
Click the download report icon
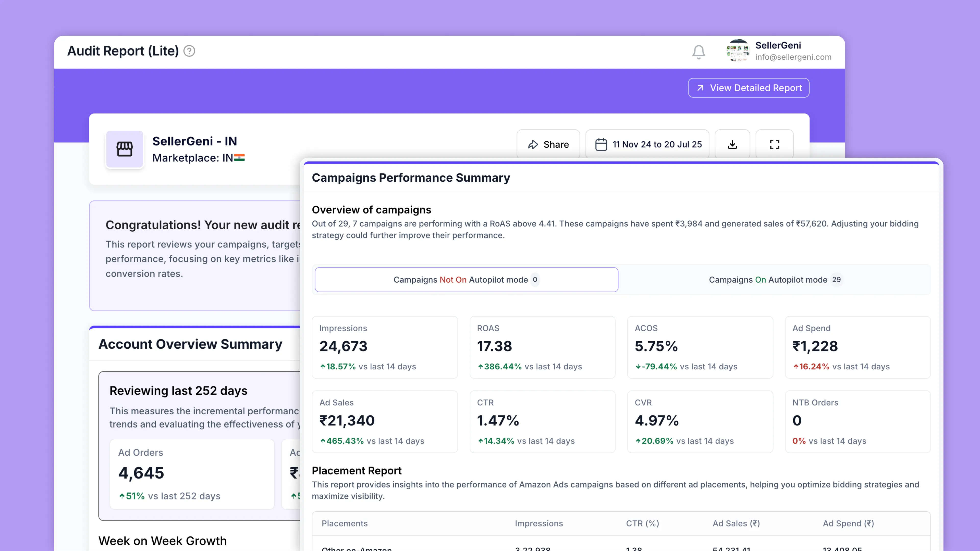732,144
